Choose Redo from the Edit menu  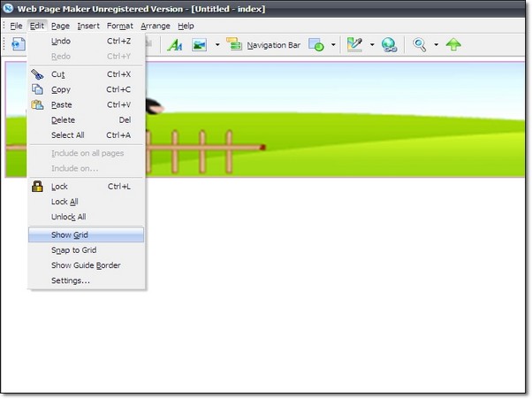pos(87,57)
